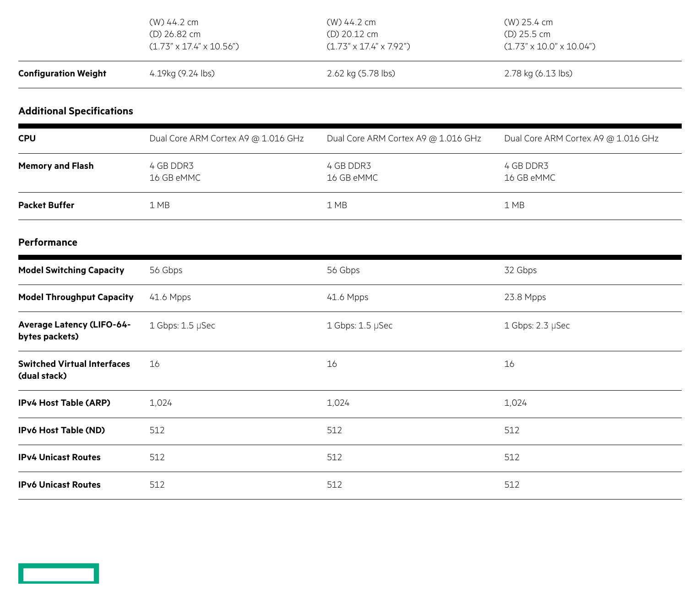The width and height of the screenshot is (700, 602).
Task: Click the 23.8 Mpps throughput value
Action: pyautogui.click(x=525, y=297)
